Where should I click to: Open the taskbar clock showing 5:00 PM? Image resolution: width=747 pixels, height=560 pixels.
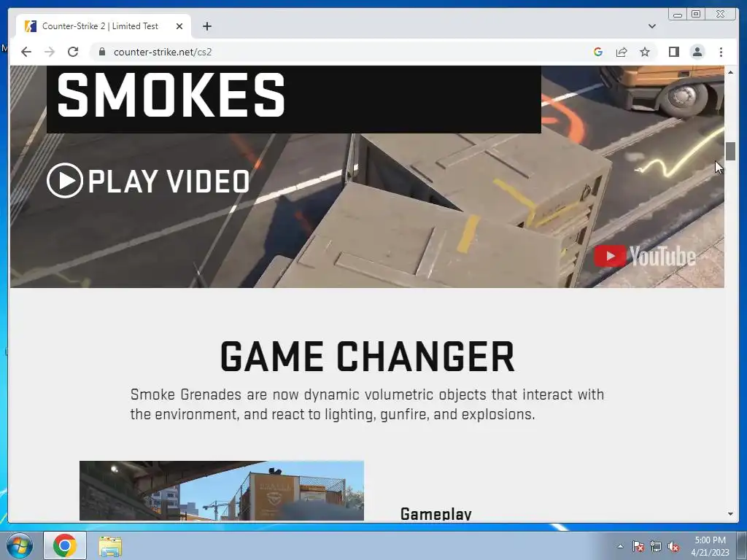(710, 545)
